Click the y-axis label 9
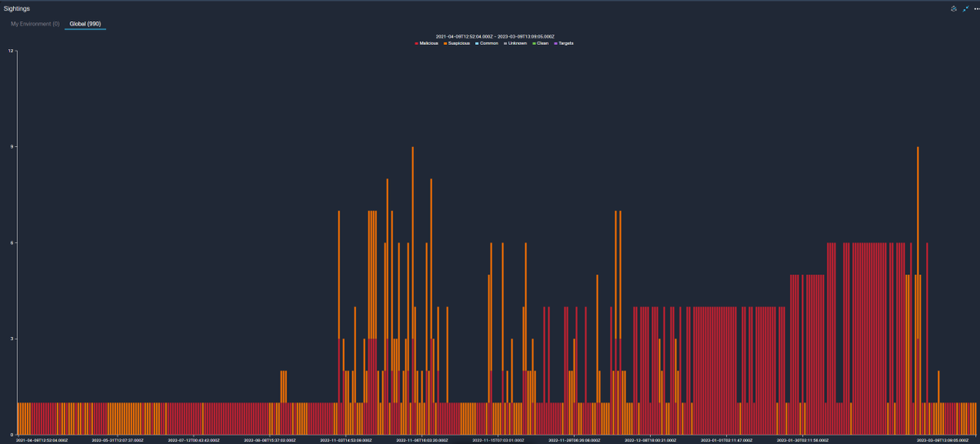Screen dimensions: 980x444 [11, 147]
